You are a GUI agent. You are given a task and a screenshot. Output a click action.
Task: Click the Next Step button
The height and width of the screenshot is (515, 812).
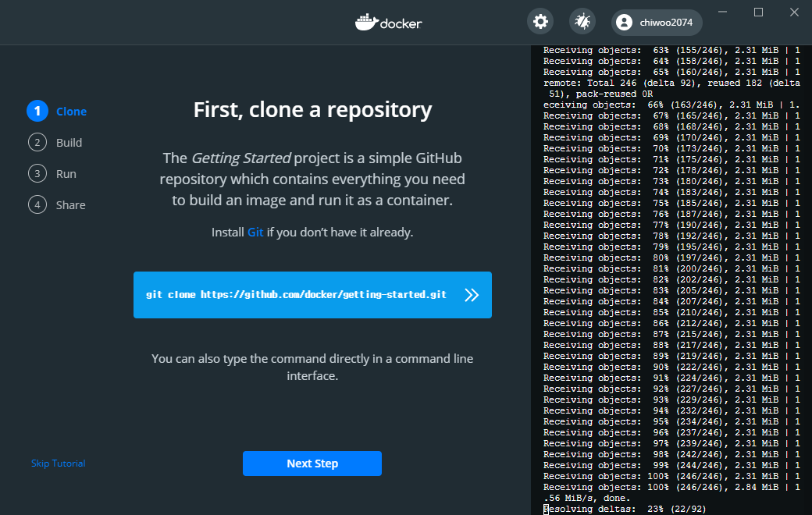tap(312, 463)
